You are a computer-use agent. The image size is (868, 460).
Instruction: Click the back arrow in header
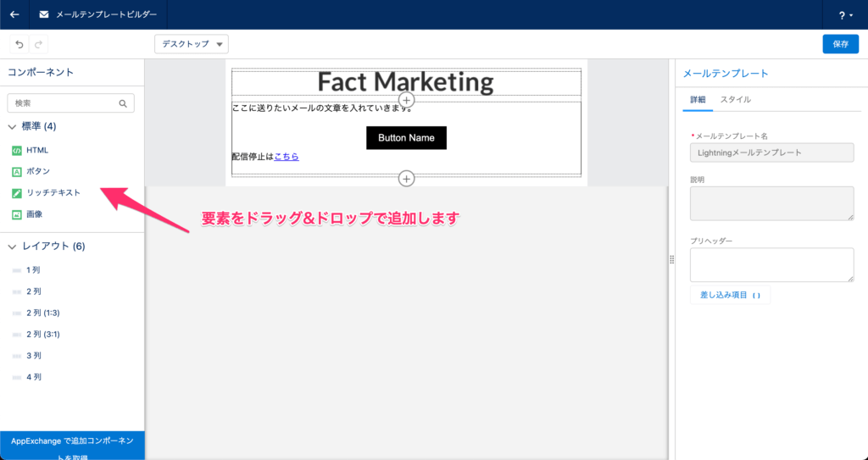tap(14, 14)
